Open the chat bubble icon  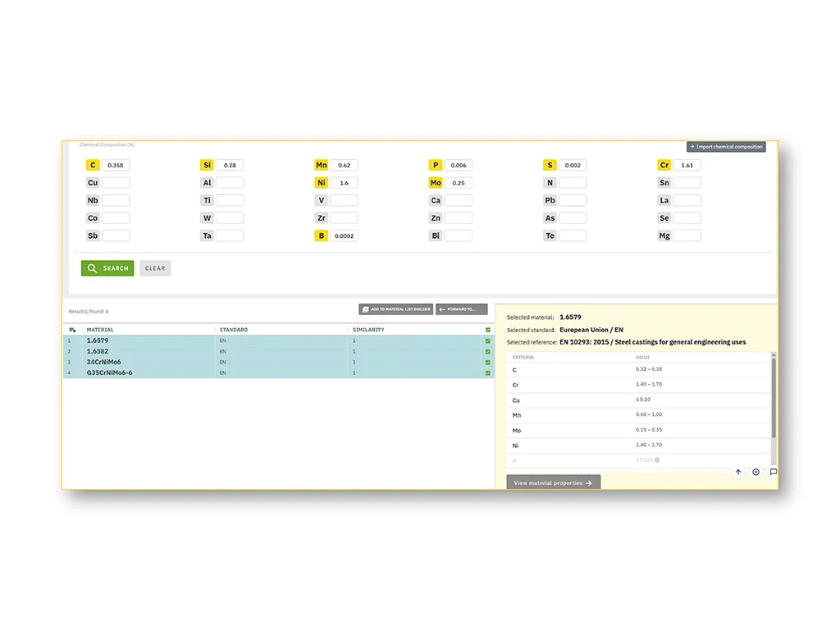tap(773, 472)
